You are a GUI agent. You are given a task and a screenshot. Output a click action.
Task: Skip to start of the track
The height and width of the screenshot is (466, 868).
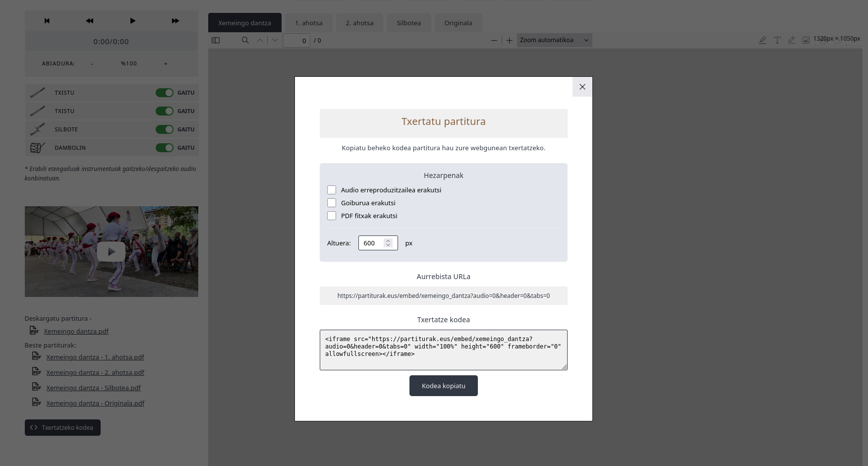click(x=47, y=21)
